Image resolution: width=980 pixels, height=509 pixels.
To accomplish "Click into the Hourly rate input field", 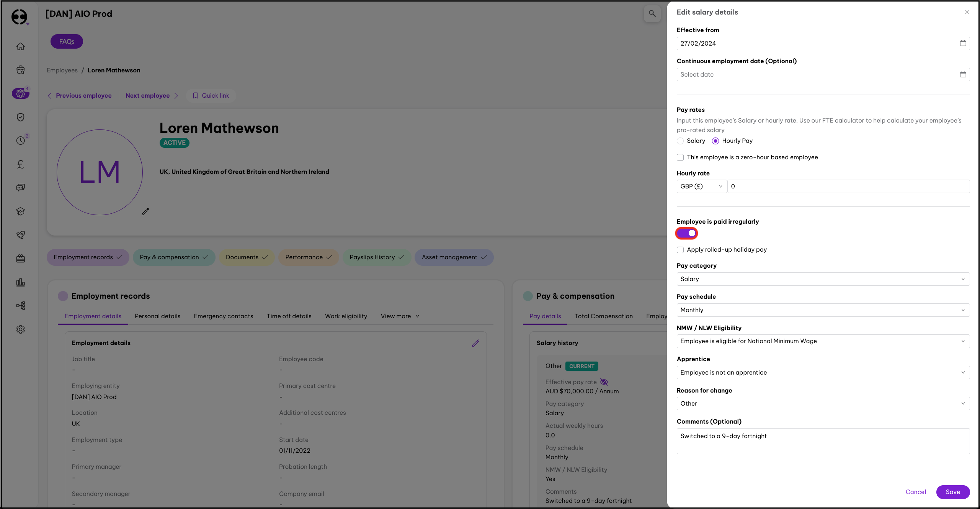I will 848,187.
